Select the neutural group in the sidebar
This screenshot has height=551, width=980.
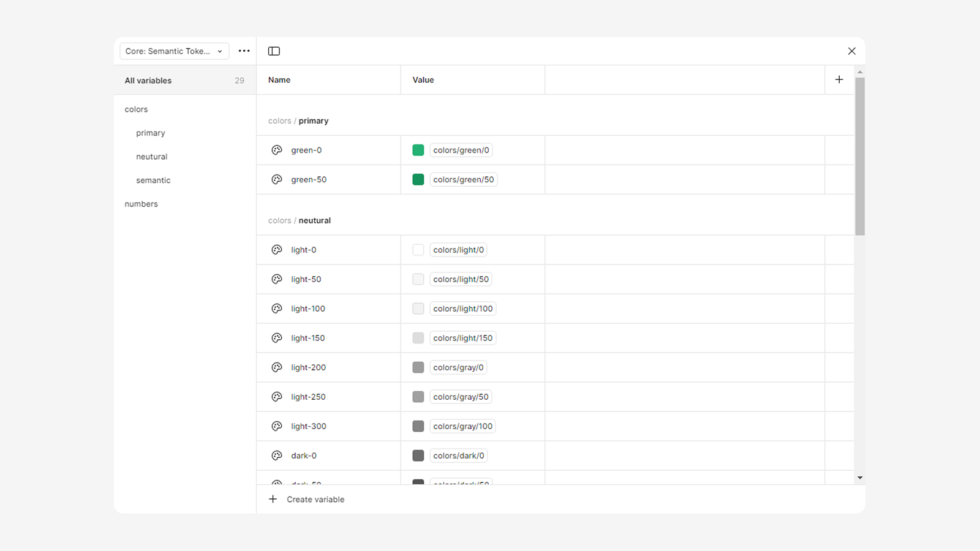tap(152, 157)
